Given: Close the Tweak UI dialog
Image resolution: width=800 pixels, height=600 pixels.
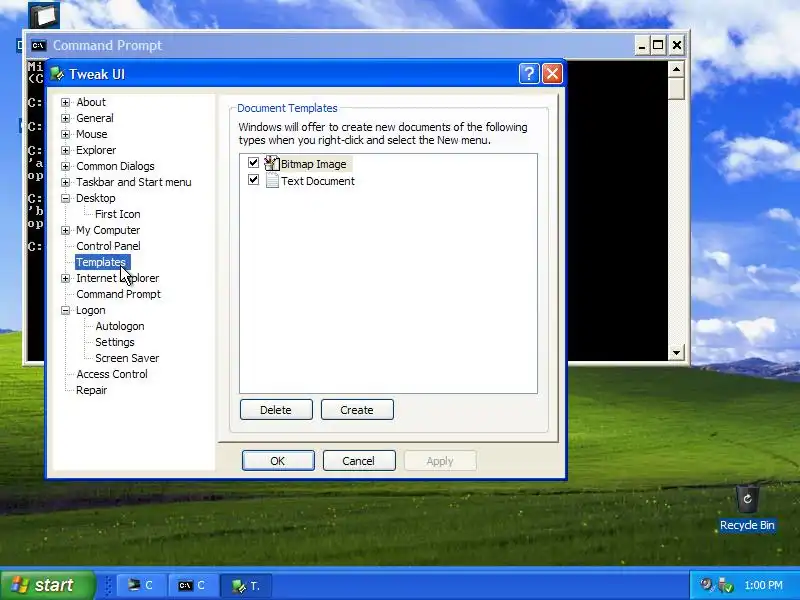Looking at the screenshot, I should [552, 74].
